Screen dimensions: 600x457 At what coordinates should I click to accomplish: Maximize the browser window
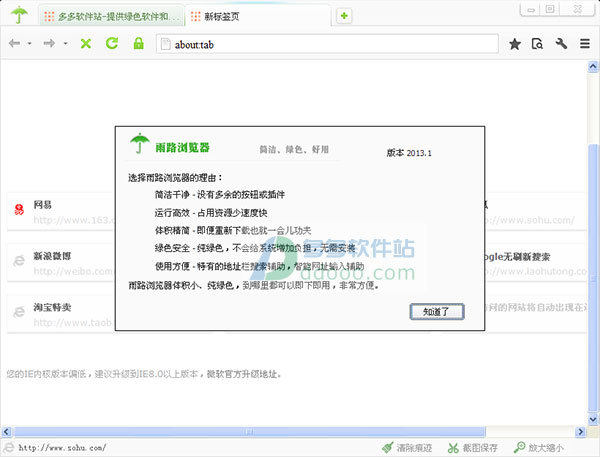[x=550, y=9]
